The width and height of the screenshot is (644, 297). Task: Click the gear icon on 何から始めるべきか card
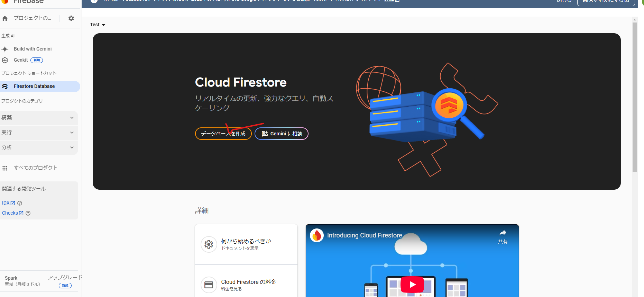209,244
